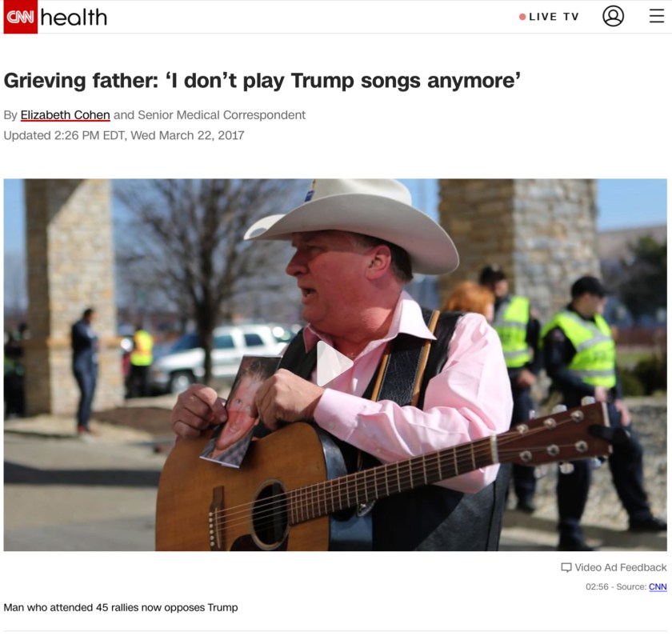672x636 pixels.
Task: Click the held photograph in the video frame
Action: click(237, 411)
